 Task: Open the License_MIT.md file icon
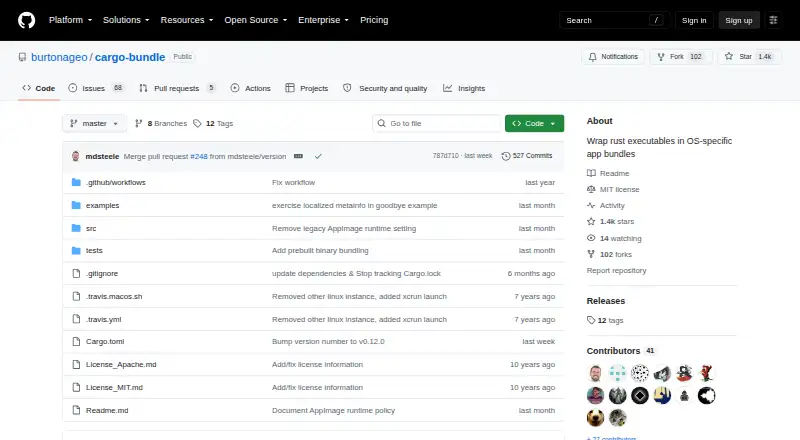[76, 387]
